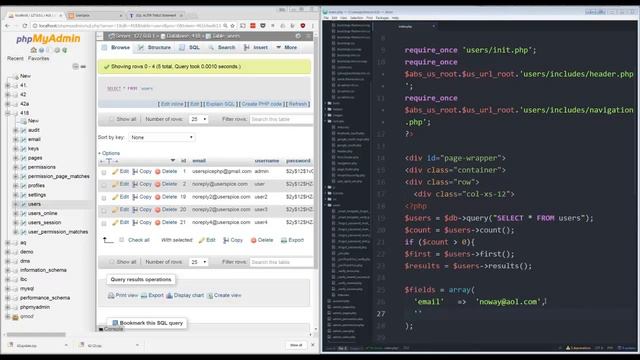The image size is (640, 360).
Task: Open top Number of rows dropdown
Action: click(x=198, y=119)
